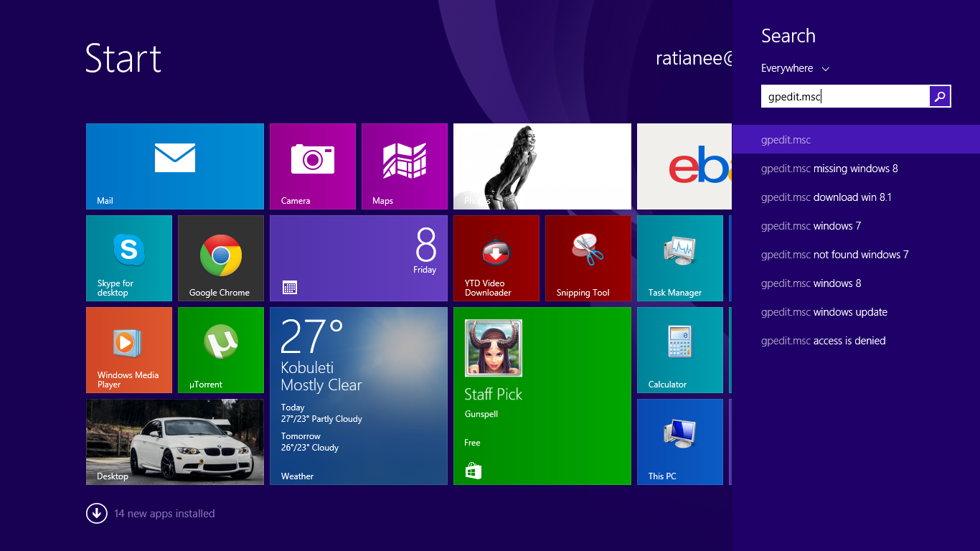The image size is (980, 551).
Task: Show all apps with down arrow button
Action: click(96, 514)
